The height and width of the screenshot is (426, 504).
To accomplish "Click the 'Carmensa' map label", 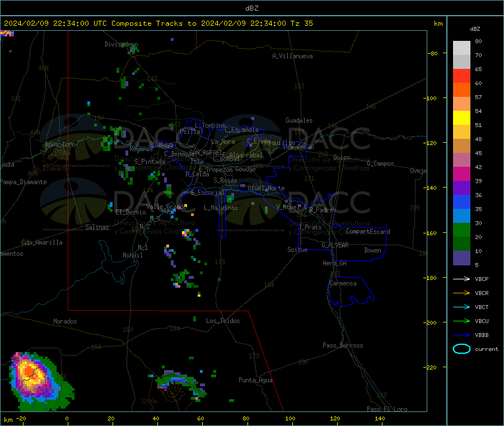I will tap(343, 284).
